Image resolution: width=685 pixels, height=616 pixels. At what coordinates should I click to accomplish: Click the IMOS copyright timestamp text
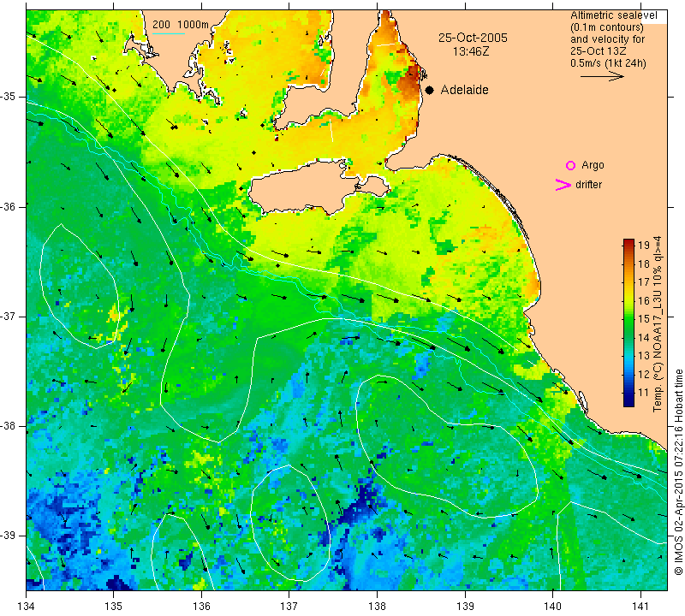tap(678, 472)
